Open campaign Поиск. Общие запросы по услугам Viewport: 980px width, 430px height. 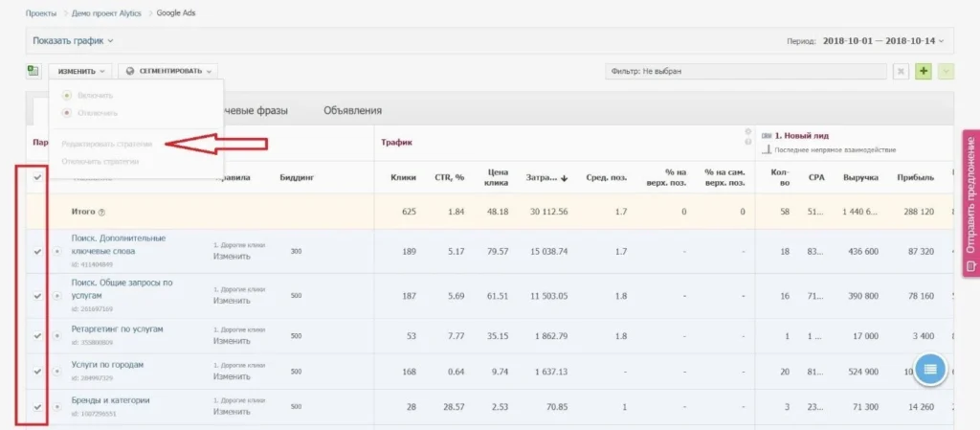(x=122, y=289)
